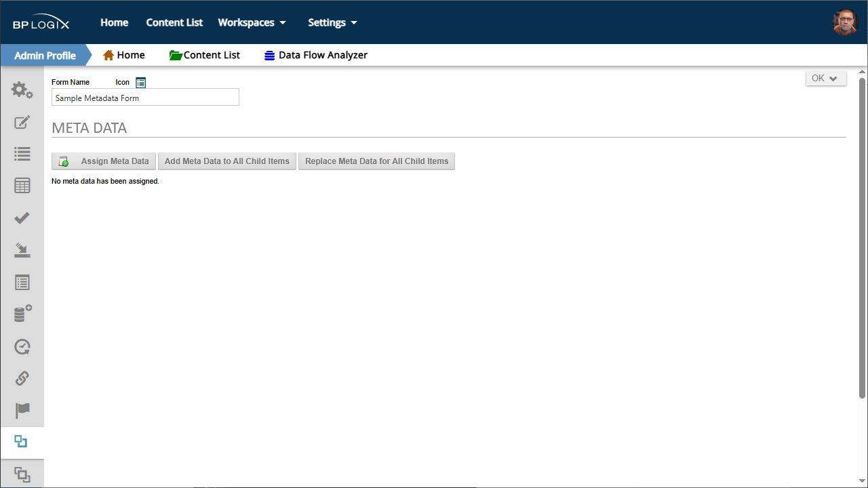Click the form icon picker next to Icon

click(140, 83)
